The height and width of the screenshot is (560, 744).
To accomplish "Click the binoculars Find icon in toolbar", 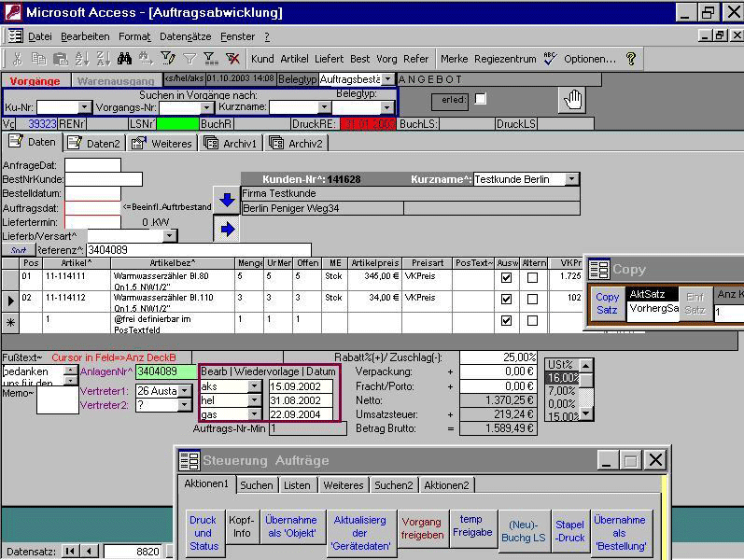I will (x=124, y=59).
